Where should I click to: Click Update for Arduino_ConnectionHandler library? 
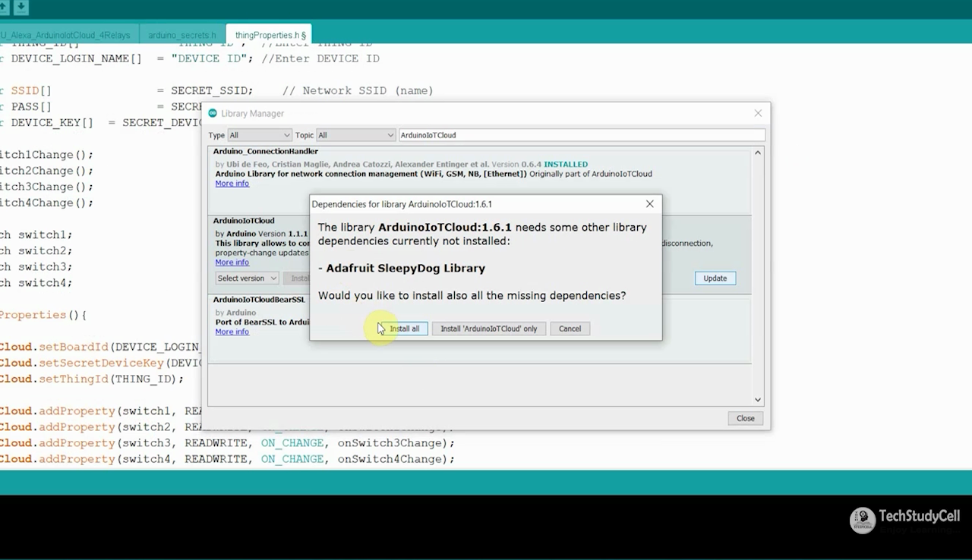[715, 278]
